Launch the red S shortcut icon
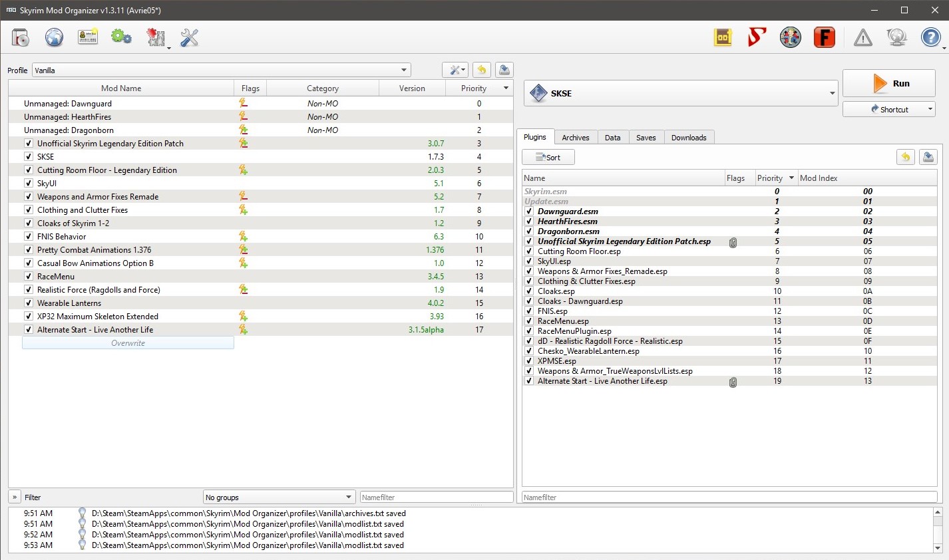Viewport: 949px width, 560px height. tap(757, 38)
